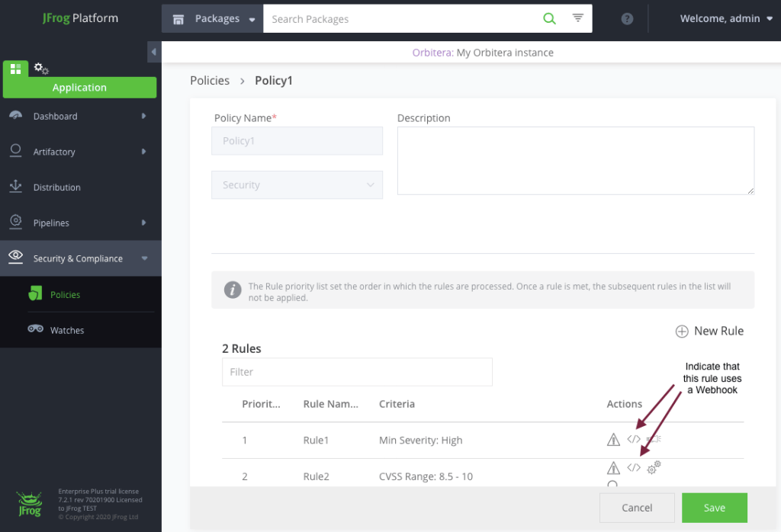Click Rule2 gears action icon

pos(654,468)
